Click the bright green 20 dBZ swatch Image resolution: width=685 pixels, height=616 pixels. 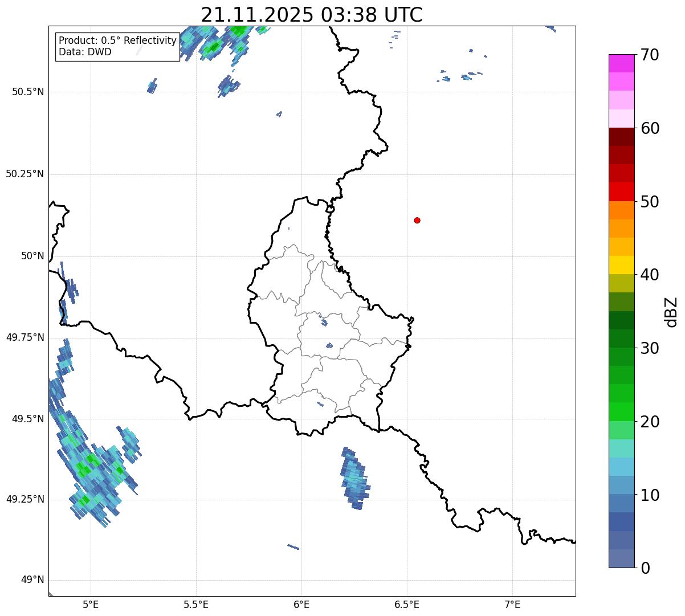point(622,412)
